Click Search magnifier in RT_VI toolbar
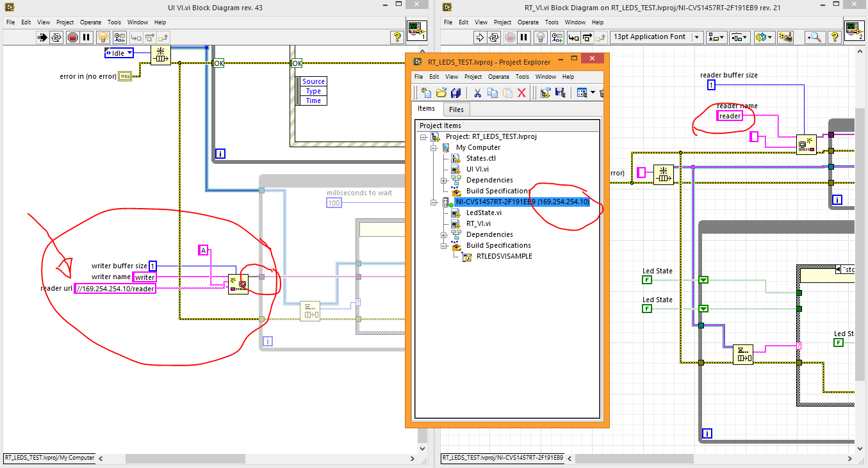 pos(816,37)
